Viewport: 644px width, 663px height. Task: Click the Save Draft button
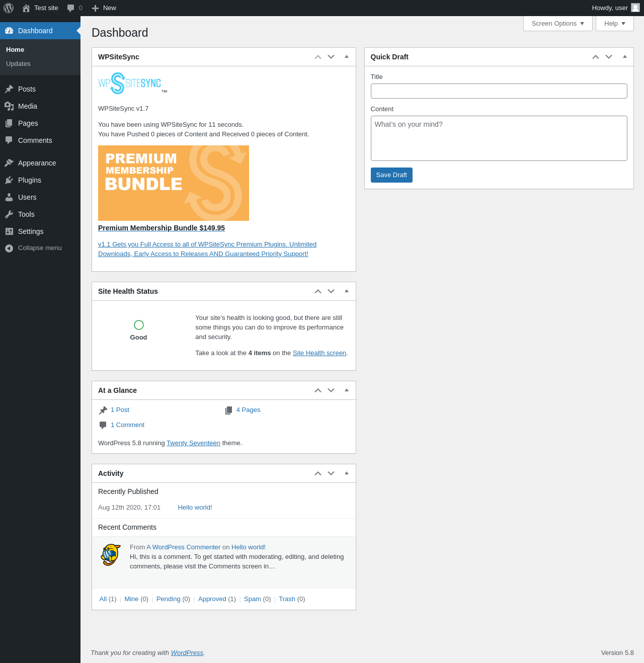coord(391,175)
